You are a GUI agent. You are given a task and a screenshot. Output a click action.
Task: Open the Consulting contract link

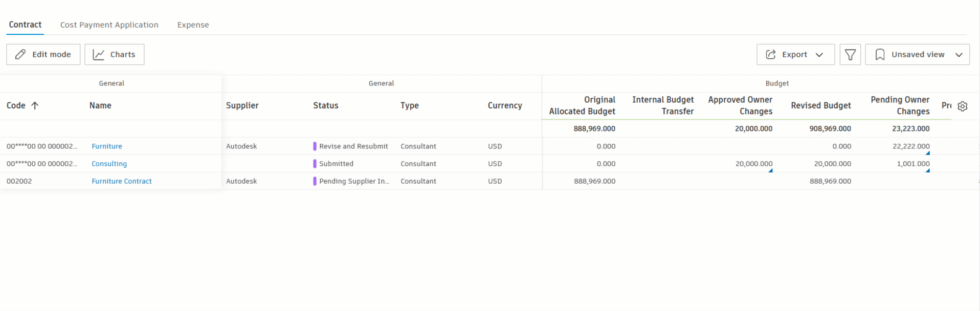coord(109,164)
